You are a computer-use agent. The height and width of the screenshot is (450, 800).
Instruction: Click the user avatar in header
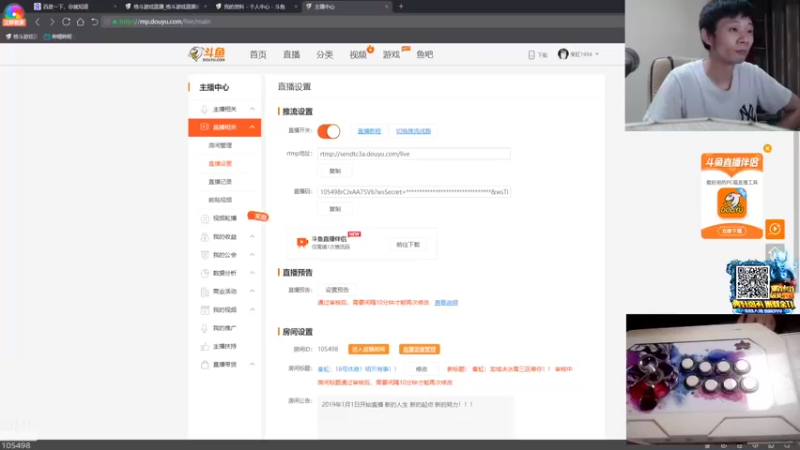563,54
